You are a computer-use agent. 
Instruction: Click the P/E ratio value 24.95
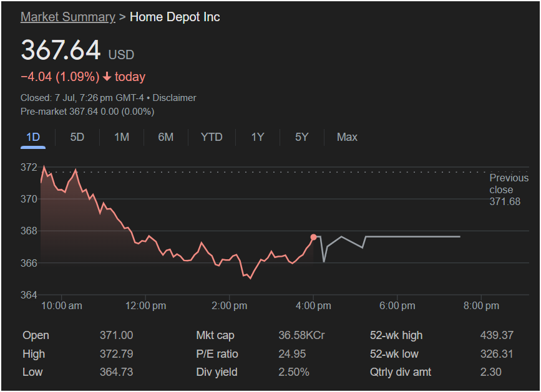click(x=292, y=354)
